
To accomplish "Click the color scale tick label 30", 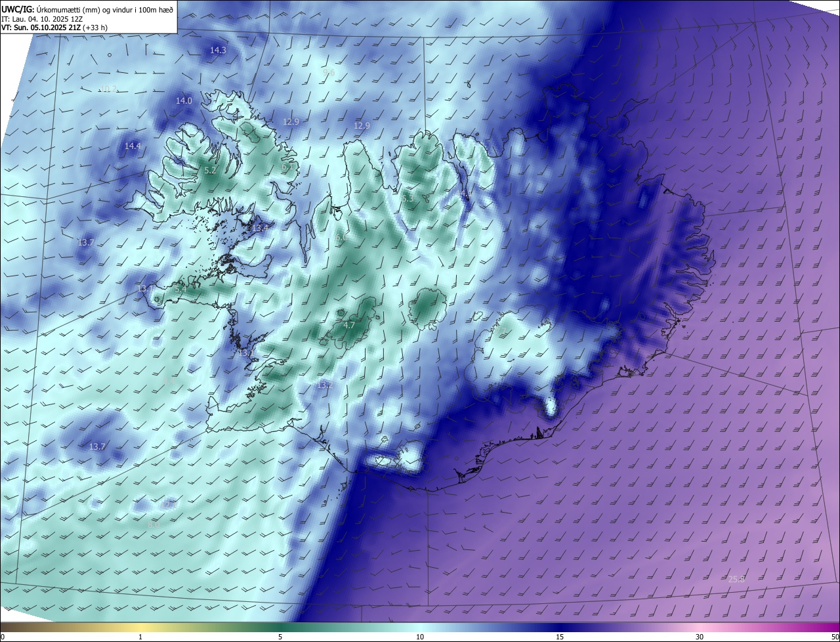I will (x=700, y=637).
